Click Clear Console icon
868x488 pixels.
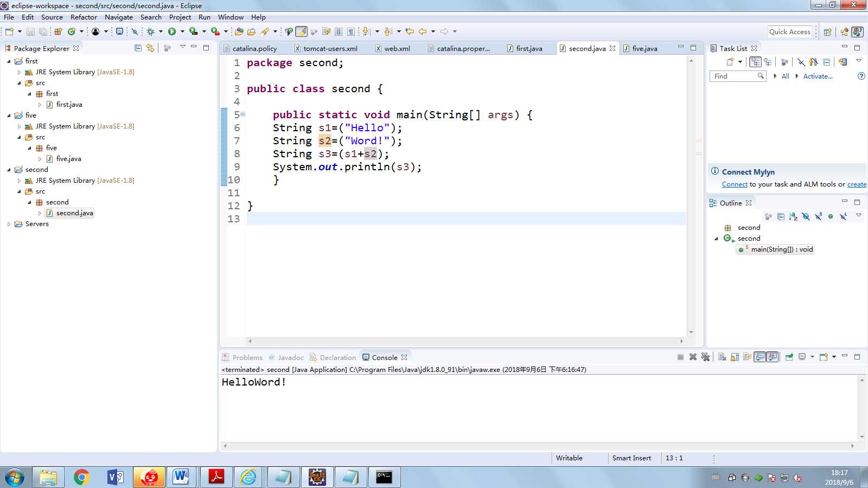tap(722, 357)
